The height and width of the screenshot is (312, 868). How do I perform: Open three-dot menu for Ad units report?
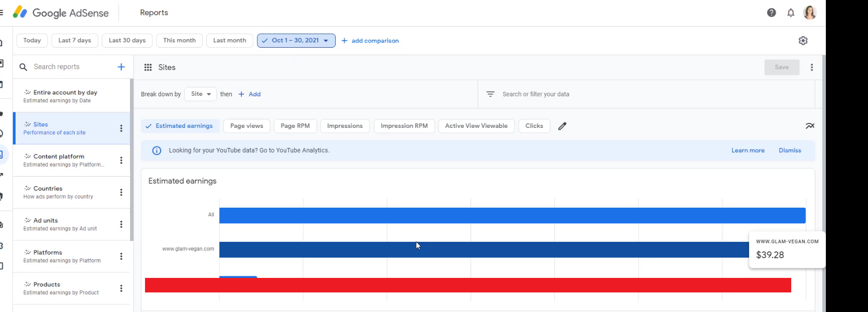(x=121, y=224)
